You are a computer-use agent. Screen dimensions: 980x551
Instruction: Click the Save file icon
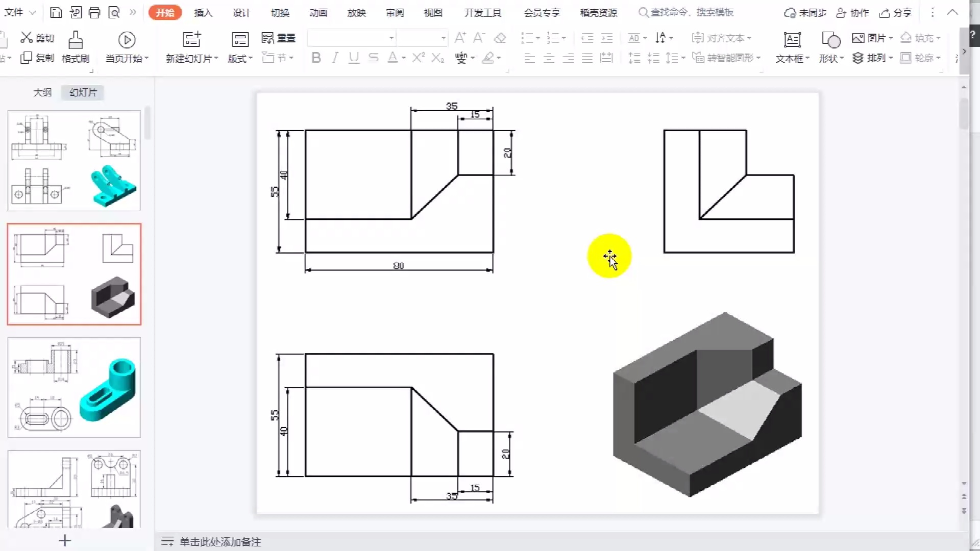[x=56, y=12]
